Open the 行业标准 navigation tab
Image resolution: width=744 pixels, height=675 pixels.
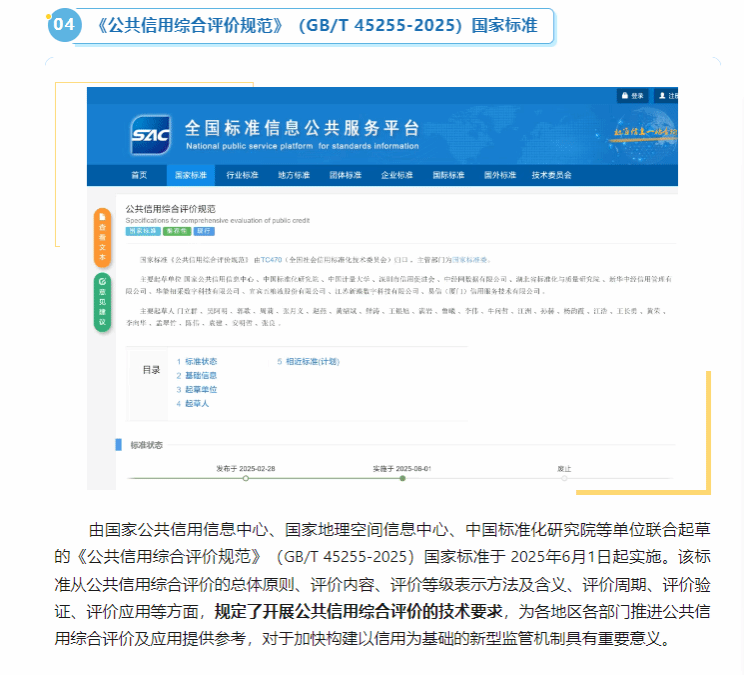point(242,175)
